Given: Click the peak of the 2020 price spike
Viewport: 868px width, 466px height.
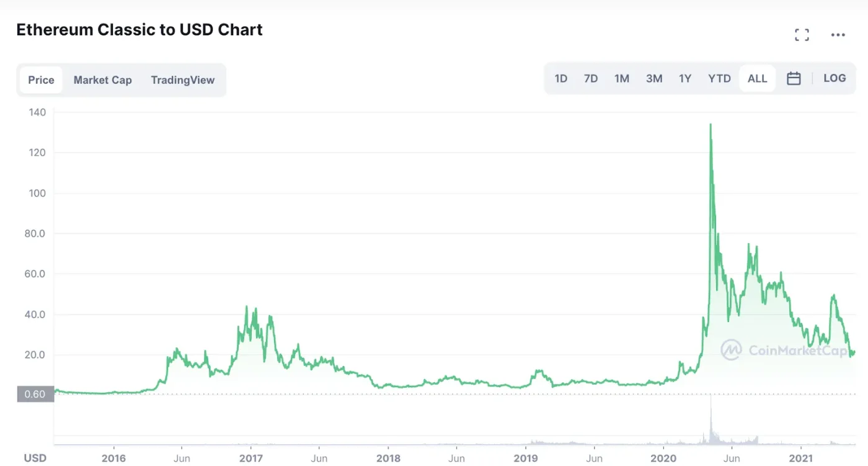Looking at the screenshot, I should coord(711,125).
